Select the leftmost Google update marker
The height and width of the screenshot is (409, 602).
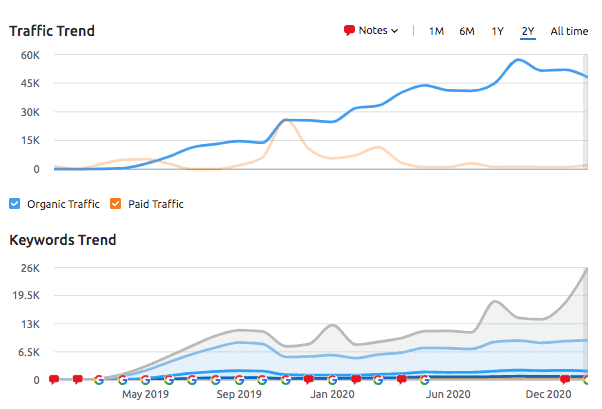click(99, 380)
